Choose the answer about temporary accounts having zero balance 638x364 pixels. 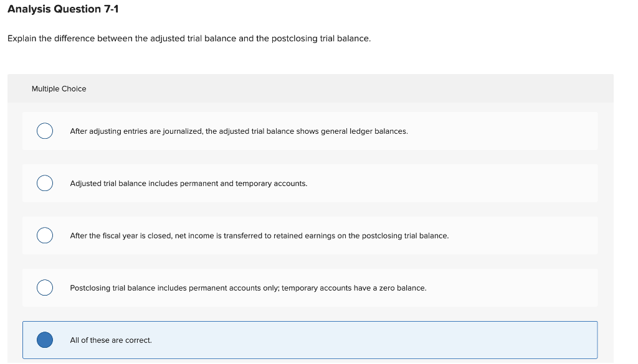coord(249,287)
